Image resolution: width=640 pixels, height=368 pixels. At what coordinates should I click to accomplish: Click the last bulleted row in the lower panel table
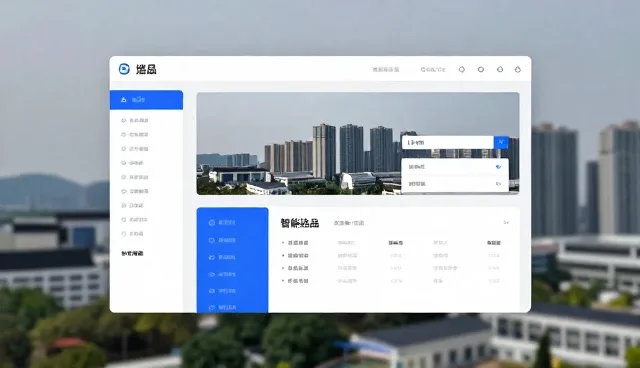click(392, 281)
